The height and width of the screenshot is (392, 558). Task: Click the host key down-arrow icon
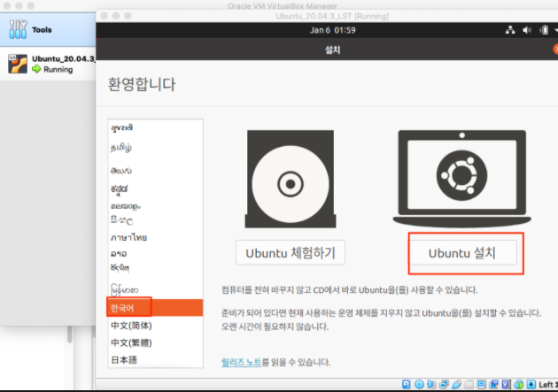(531, 384)
